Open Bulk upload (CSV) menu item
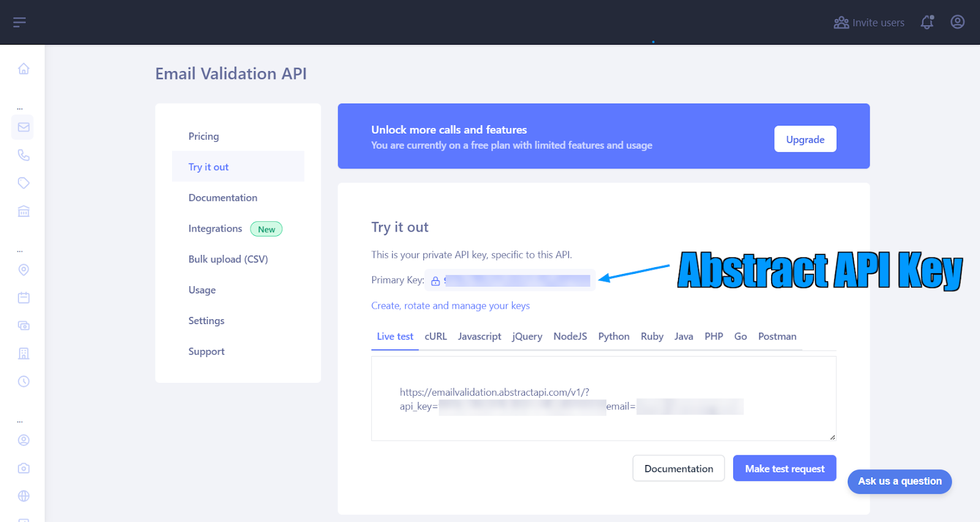Screen dimensions: 980x522 [238, 259]
